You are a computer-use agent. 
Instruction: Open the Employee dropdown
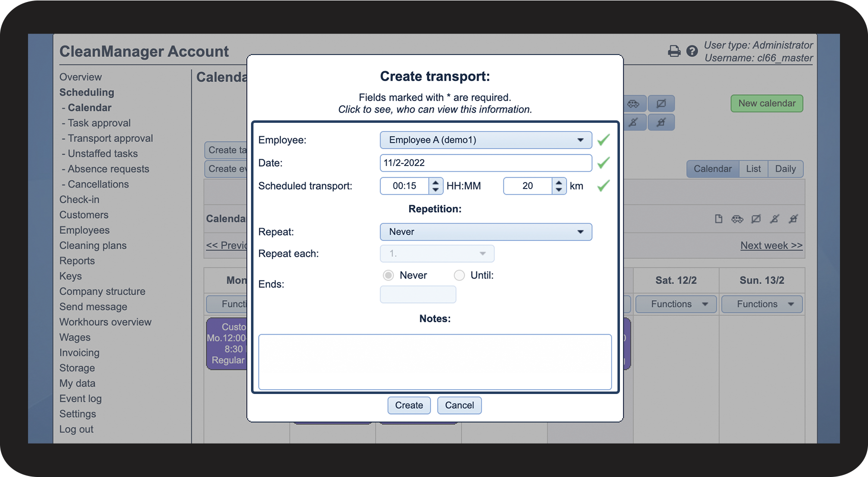(x=486, y=140)
